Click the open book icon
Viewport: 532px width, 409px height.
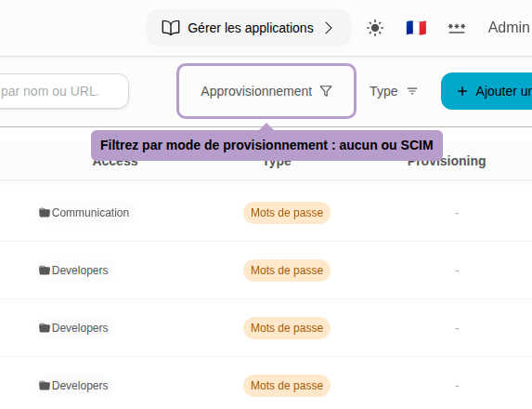pyautogui.click(x=171, y=28)
